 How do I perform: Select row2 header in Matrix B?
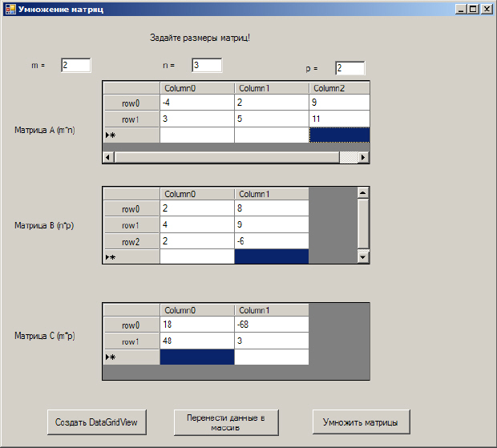pos(131,241)
